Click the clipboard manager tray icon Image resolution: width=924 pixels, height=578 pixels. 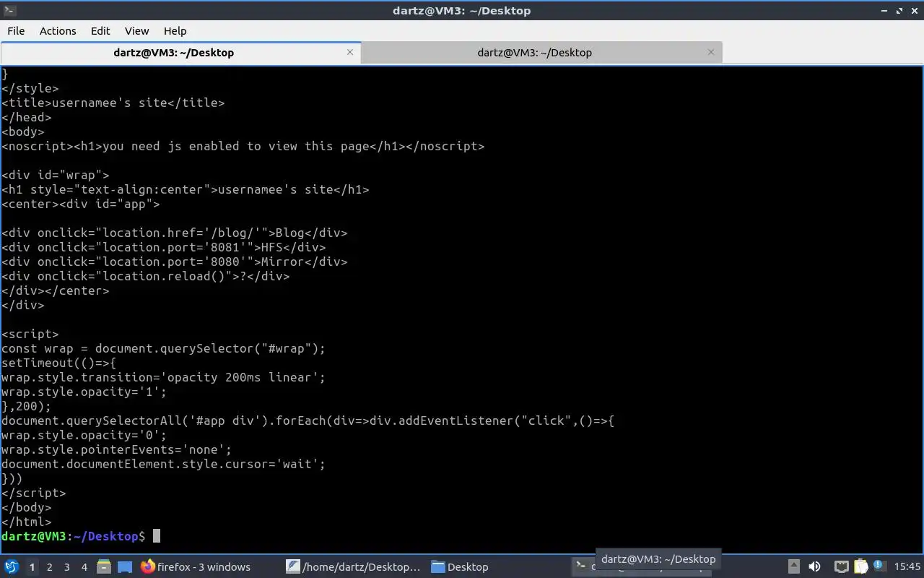click(x=860, y=567)
